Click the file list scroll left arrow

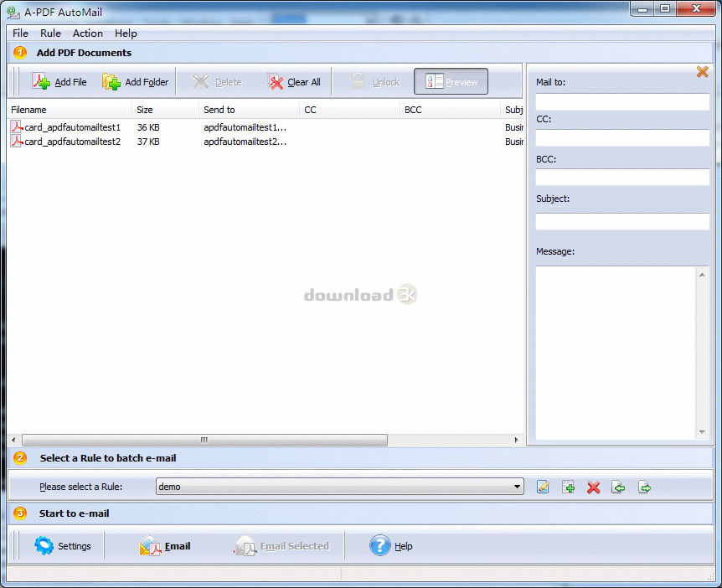[13, 441]
